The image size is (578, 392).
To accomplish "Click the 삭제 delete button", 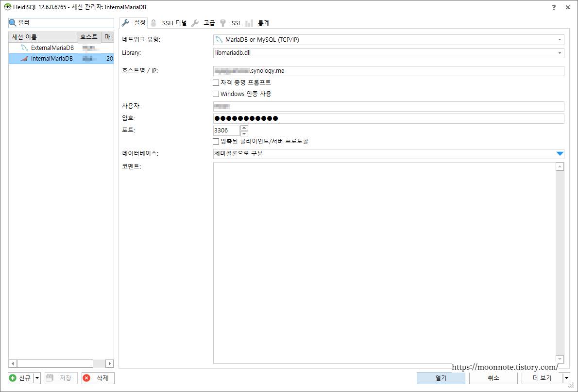I will [x=98, y=378].
